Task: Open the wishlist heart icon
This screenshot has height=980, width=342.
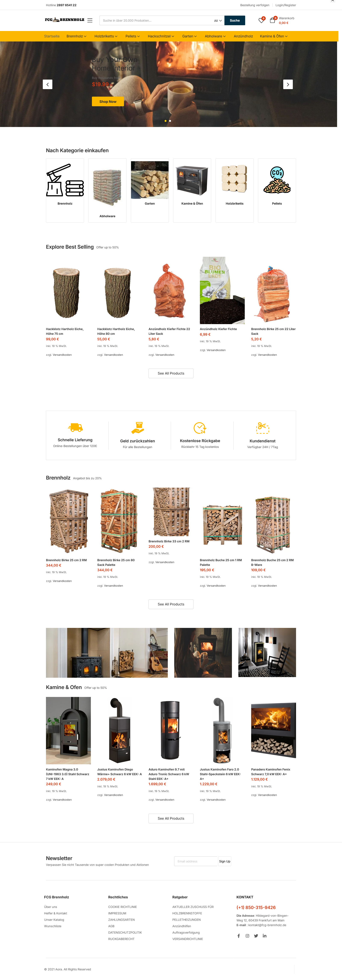Action: pos(261,20)
